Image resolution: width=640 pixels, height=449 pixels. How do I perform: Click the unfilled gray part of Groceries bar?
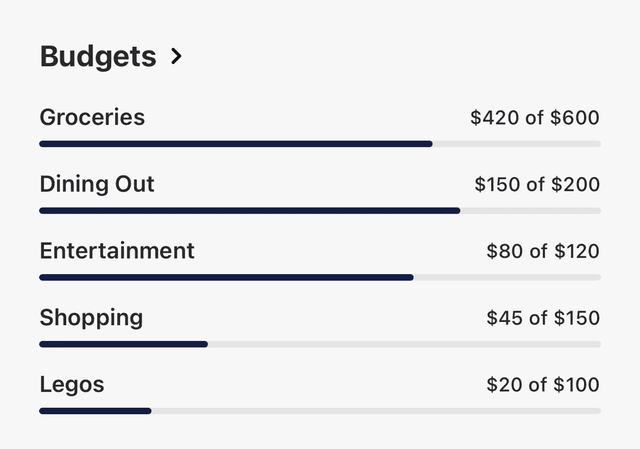pos(516,144)
